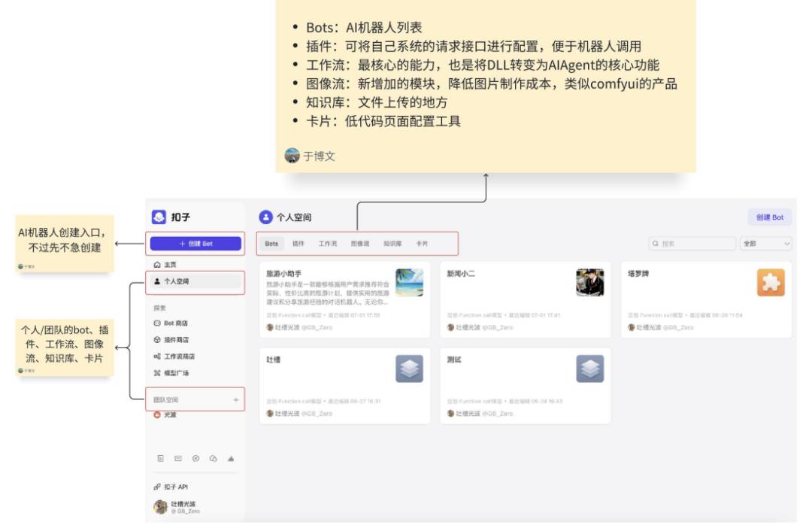Click the top-right 创建 Bot button

tap(770, 217)
